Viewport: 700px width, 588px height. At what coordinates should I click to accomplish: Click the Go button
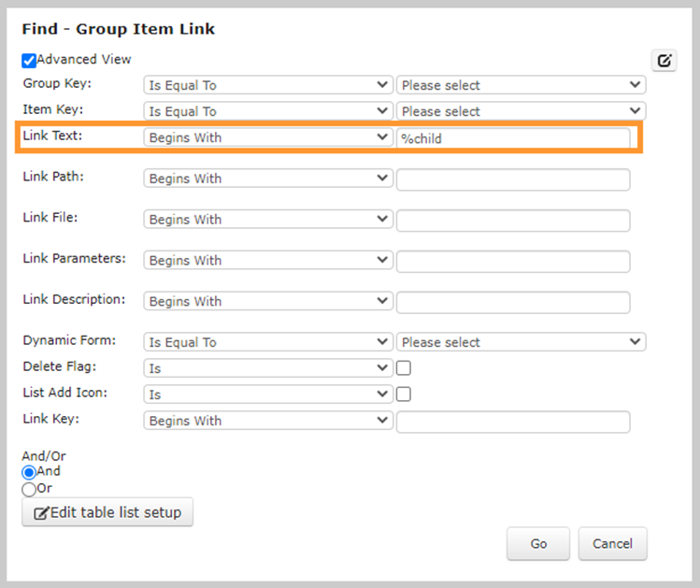click(x=538, y=543)
